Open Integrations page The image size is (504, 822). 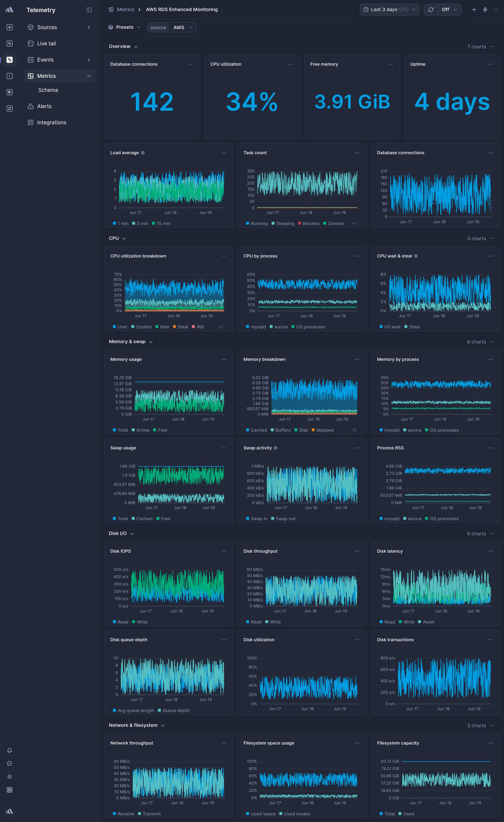[60, 123]
